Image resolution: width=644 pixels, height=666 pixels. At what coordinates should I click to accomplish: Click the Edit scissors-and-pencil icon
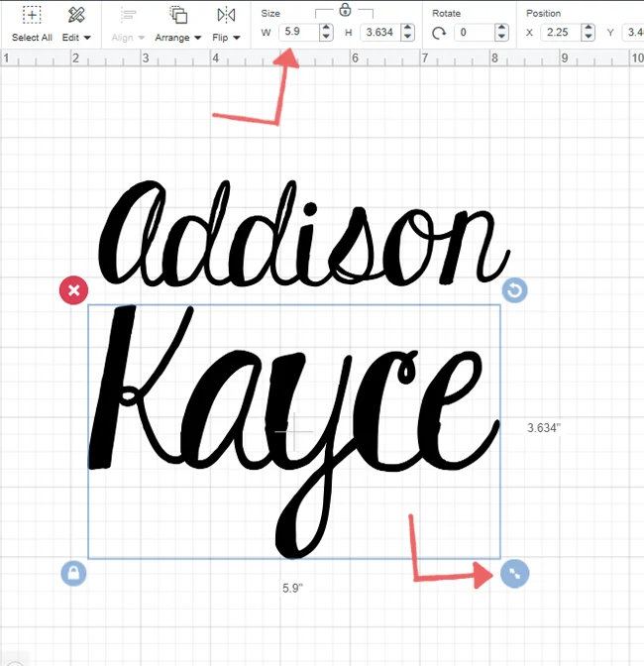(x=76, y=15)
